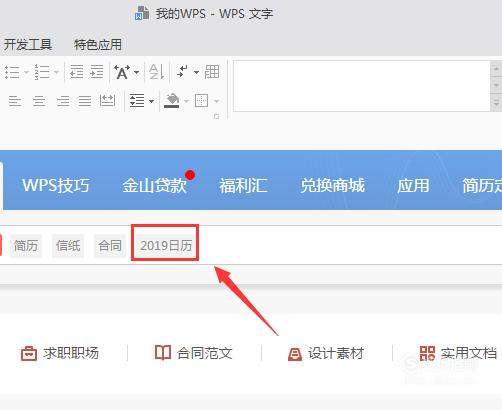Align text right
502x410 pixels.
(63, 101)
